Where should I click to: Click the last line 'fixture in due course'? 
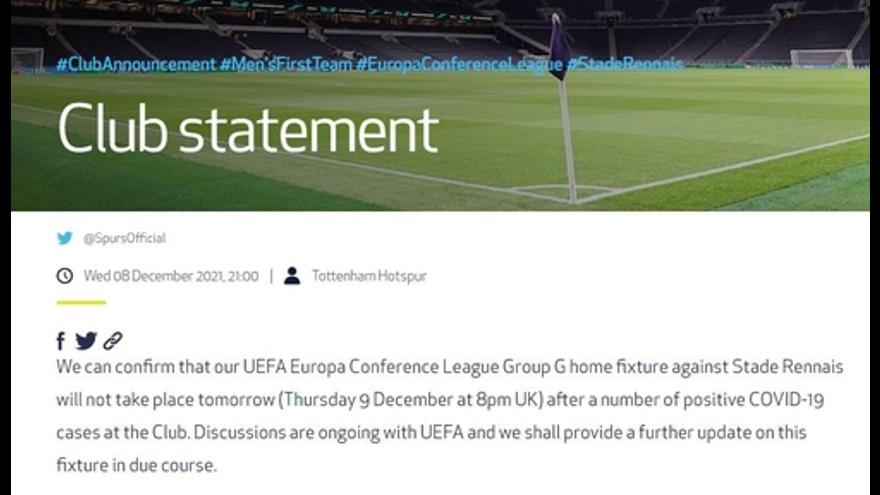coord(136,465)
